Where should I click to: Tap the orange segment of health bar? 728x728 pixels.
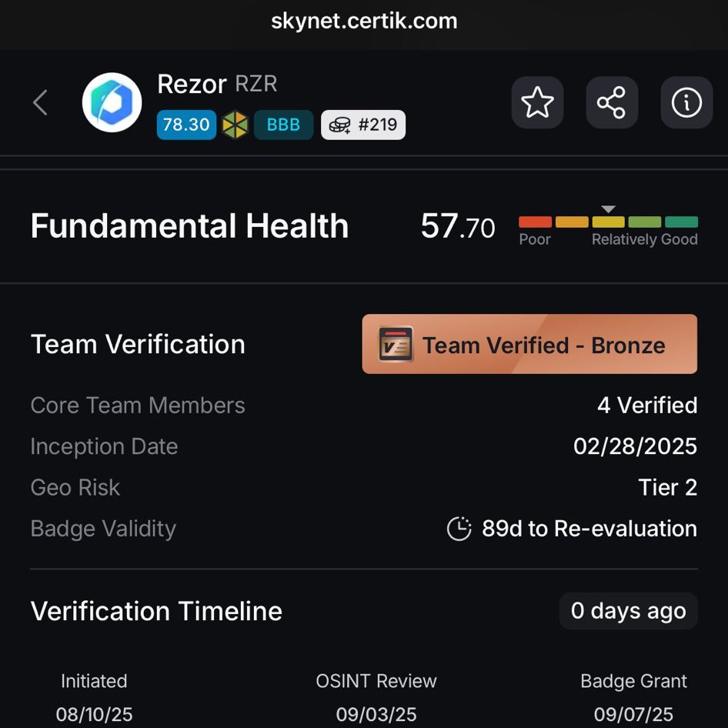click(572, 222)
